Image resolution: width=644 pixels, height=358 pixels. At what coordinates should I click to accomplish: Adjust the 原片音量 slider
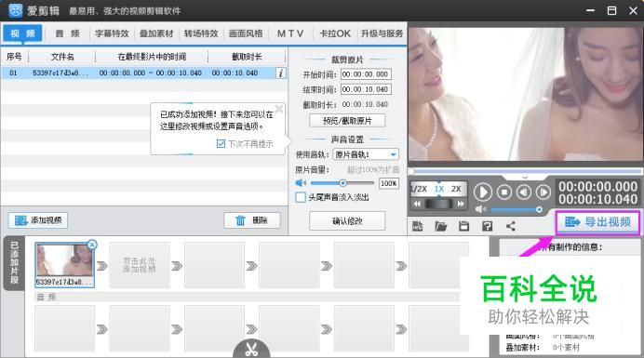(342, 182)
